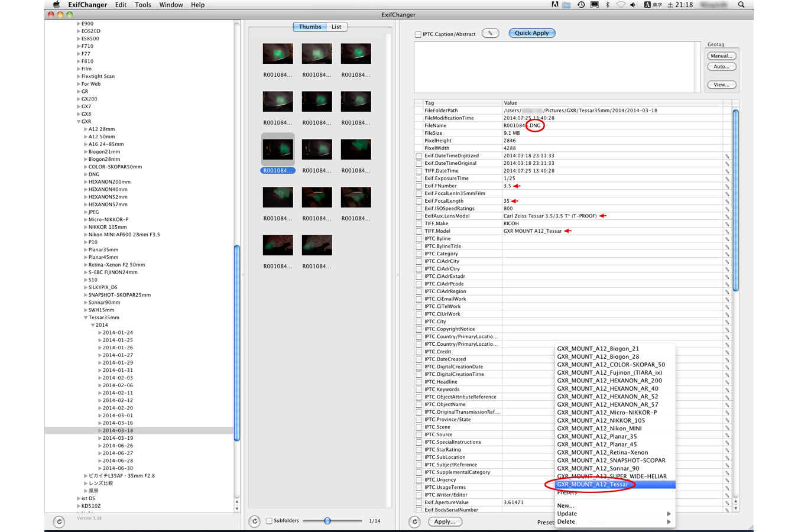Tick the Exif.DateTimeDigitized checkbox
This screenshot has height=532, width=798.
pos(419,156)
